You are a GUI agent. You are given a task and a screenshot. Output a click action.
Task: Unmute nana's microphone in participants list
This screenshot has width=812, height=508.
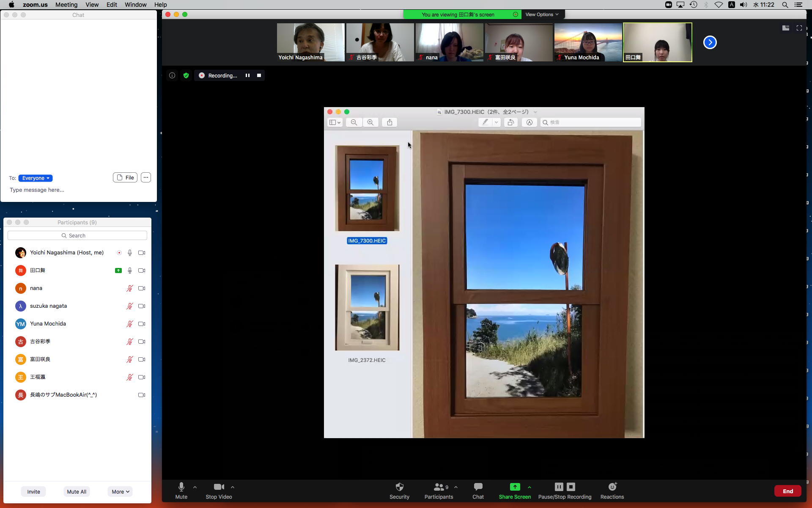(130, 288)
